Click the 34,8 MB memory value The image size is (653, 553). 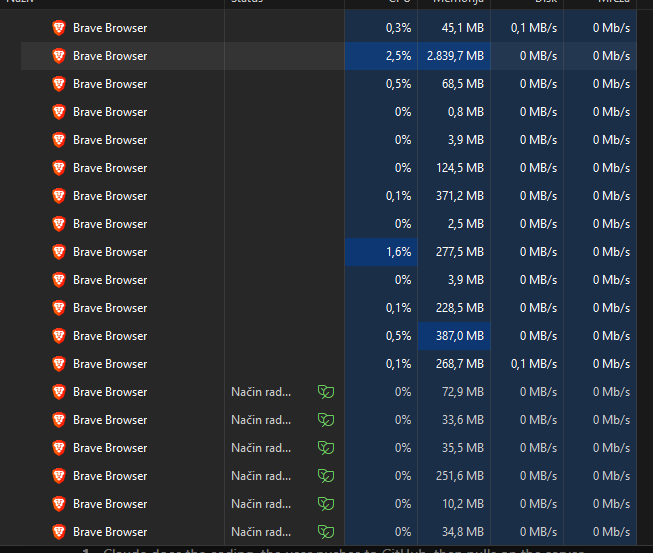click(x=463, y=531)
